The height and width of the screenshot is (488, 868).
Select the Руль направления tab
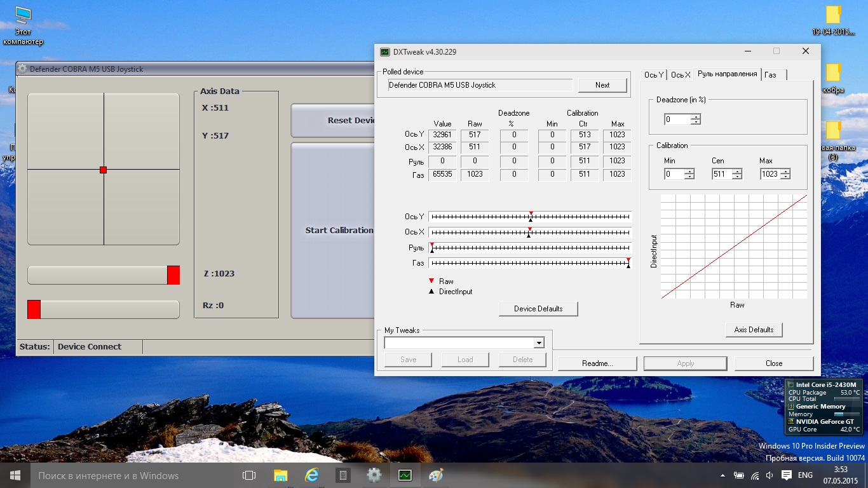point(728,74)
